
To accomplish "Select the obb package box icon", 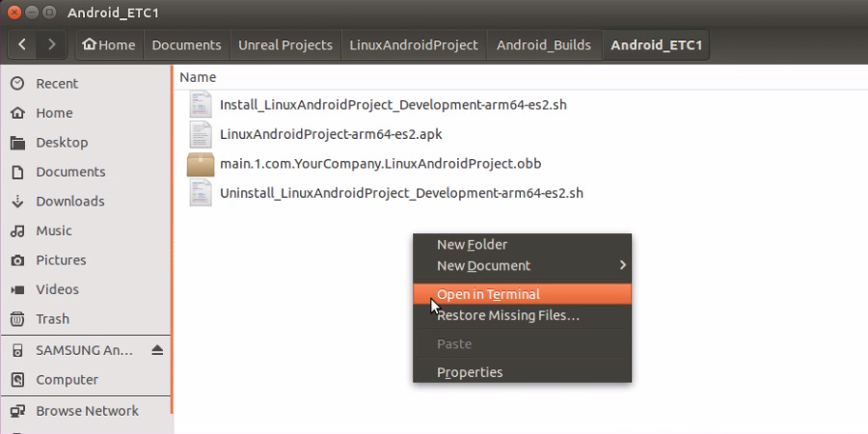I will (x=201, y=164).
